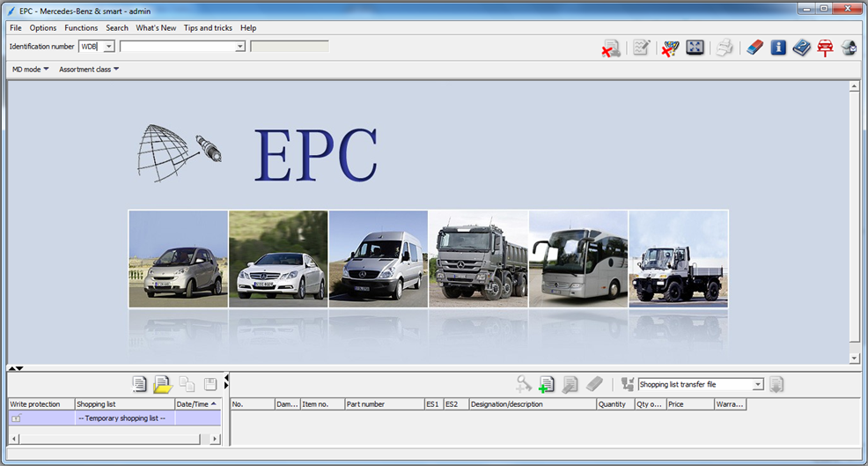Image resolution: width=868 pixels, height=466 pixels.
Task: Click the Price column header
Action: click(690, 404)
